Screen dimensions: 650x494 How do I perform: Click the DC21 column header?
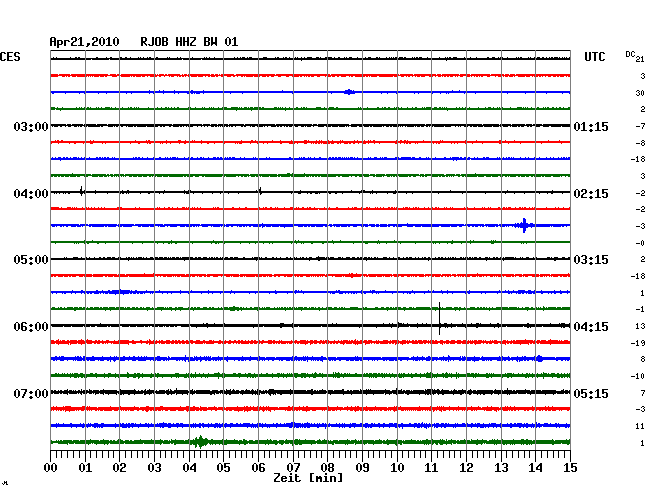coord(635,56)
